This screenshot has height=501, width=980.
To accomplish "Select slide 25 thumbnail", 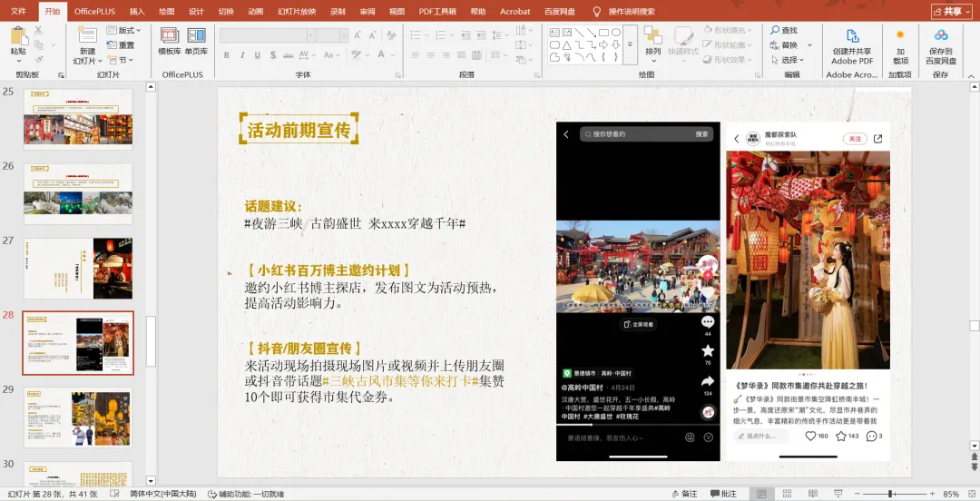I will pyautogui.click(x=78, y=119).
